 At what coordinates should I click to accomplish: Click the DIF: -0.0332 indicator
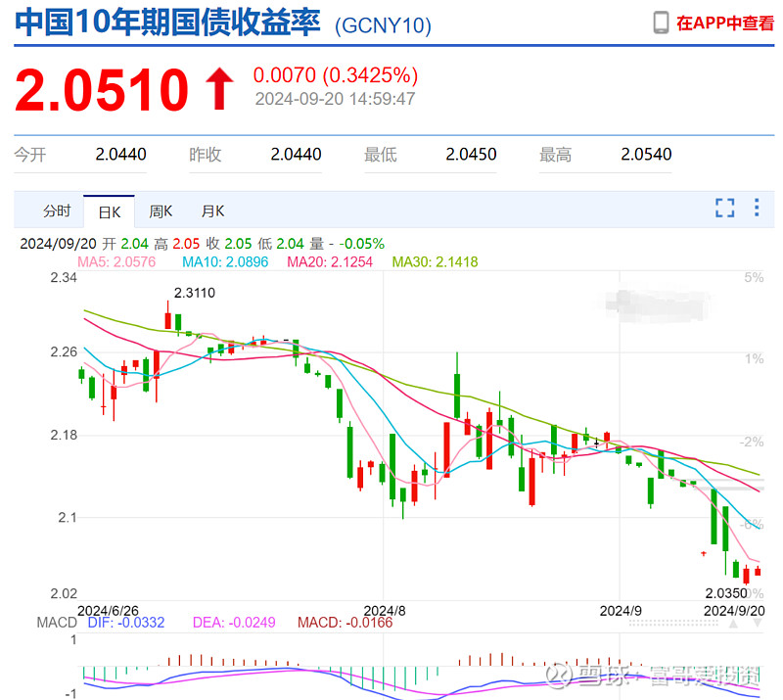[126, 623]
